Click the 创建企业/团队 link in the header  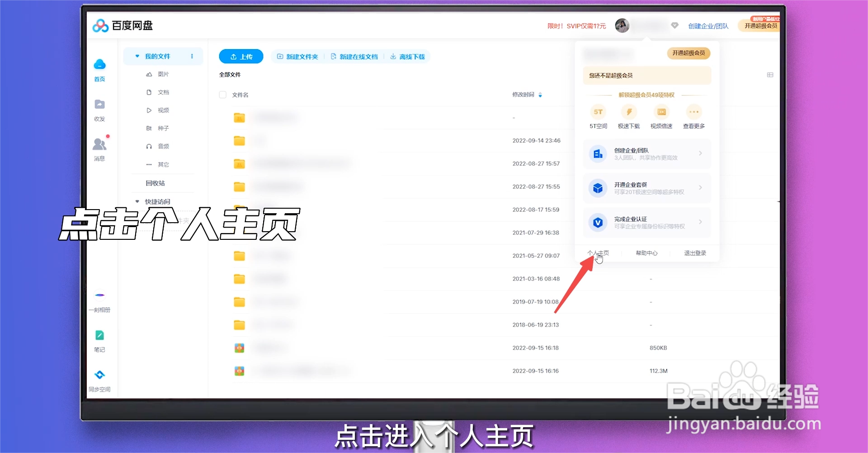(x=708, y=26)
